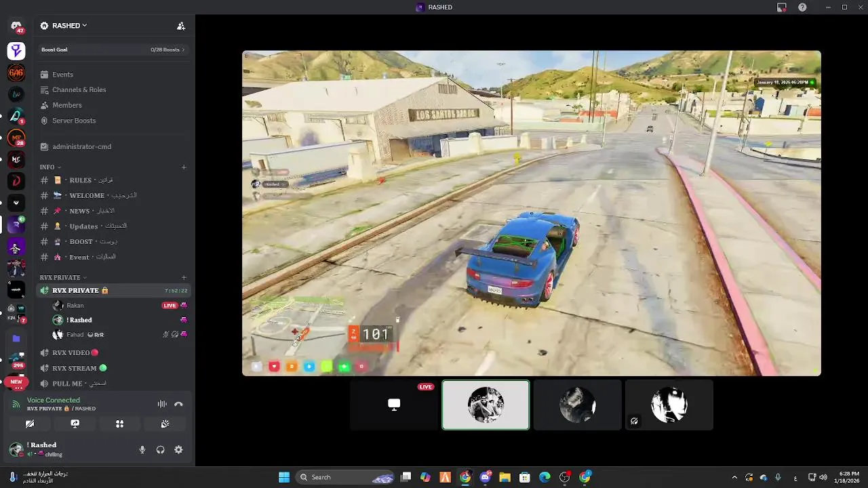
Task: Open Discord inbox icon in title bar
Action: [782, 7]
